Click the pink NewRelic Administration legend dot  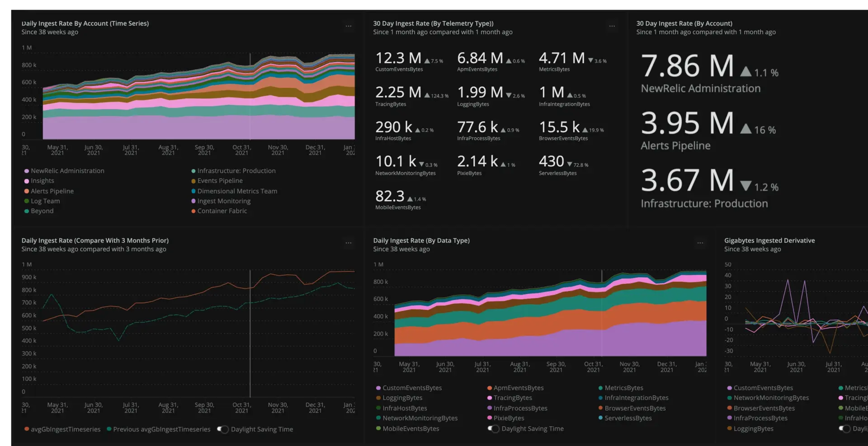click(x=27, y=171)
